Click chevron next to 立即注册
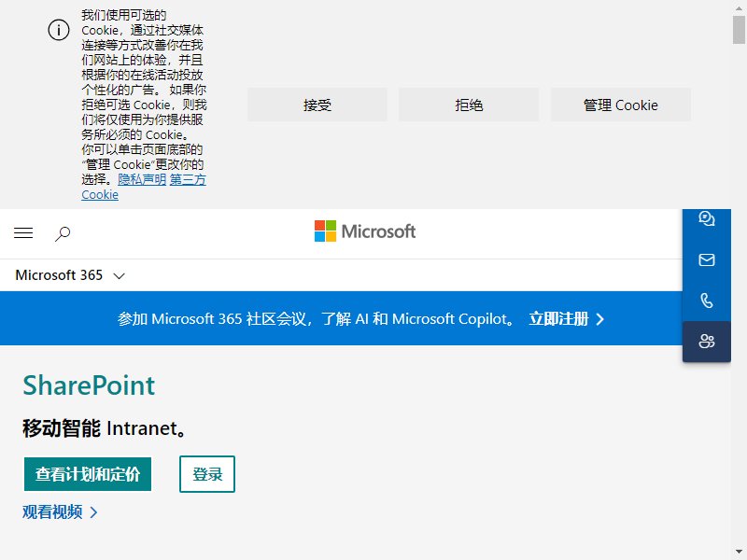This screenshot has width=747, height=560. (600, 319)
